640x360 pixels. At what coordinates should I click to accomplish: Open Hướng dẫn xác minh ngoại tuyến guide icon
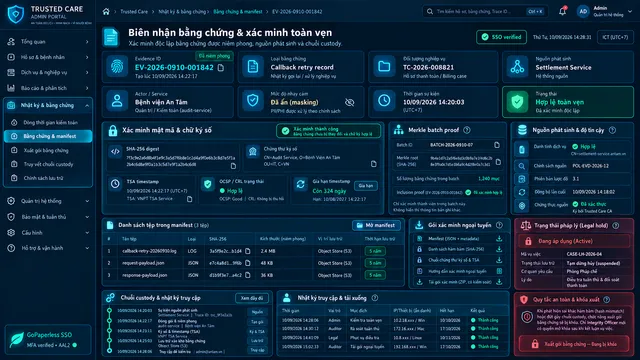(x=499, y=271)
